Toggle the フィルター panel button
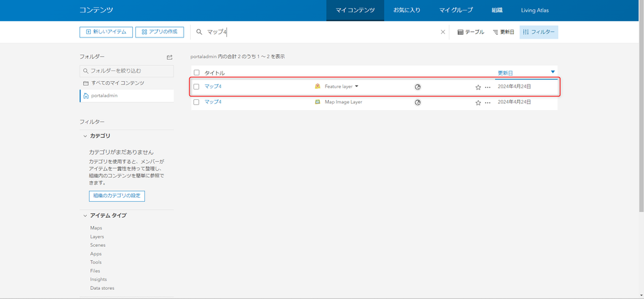Screen dimensions: 644x299 coord(538,32)
